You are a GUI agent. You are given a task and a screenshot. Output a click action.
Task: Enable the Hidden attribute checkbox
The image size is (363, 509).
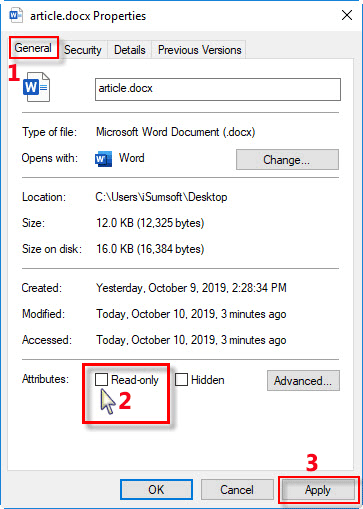[x=181, y=380]
